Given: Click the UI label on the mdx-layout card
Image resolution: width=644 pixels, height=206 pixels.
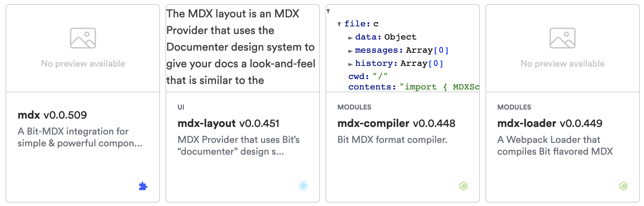Looking at the screenshot, I should [x=181, y=107].
